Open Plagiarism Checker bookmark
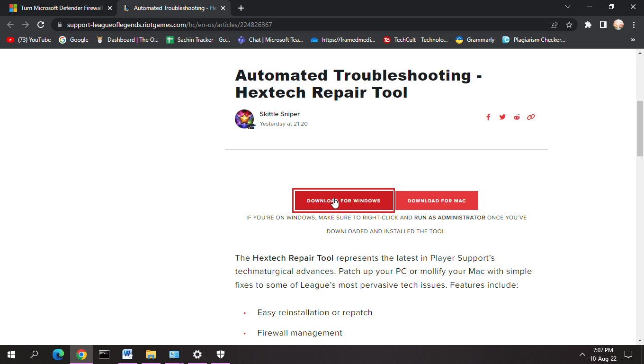Image resolution: width=644 pixels, height=364 pixels. coord(534,40)
